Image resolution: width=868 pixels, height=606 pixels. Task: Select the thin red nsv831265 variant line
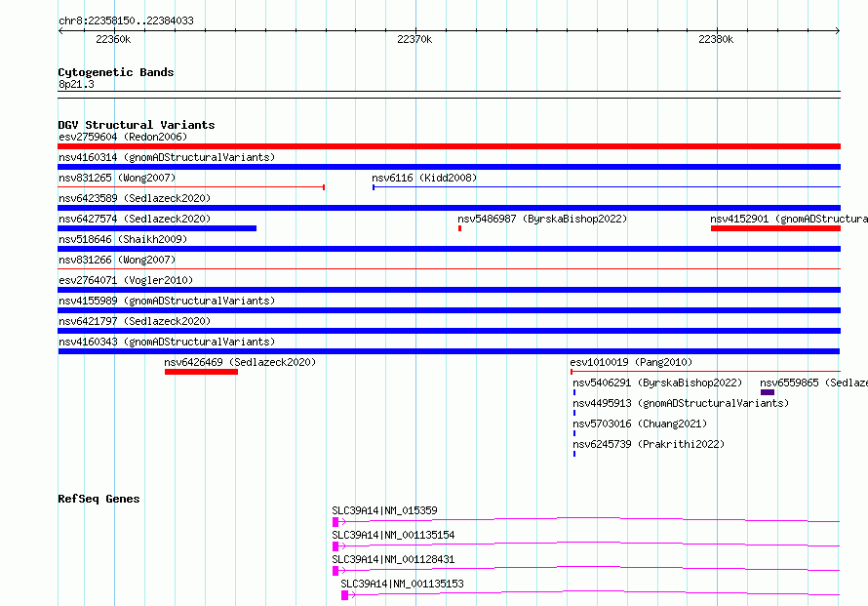coord(191,187)
